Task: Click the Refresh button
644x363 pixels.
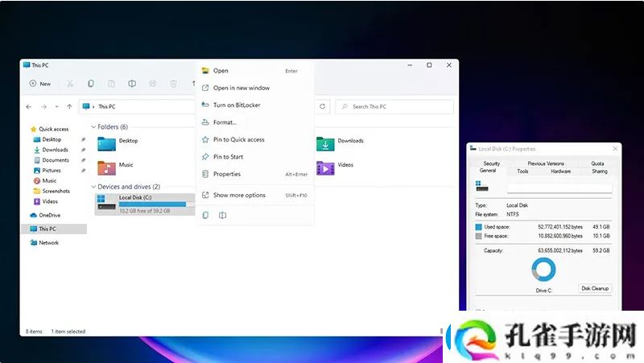Action: [x=323, y=107]
